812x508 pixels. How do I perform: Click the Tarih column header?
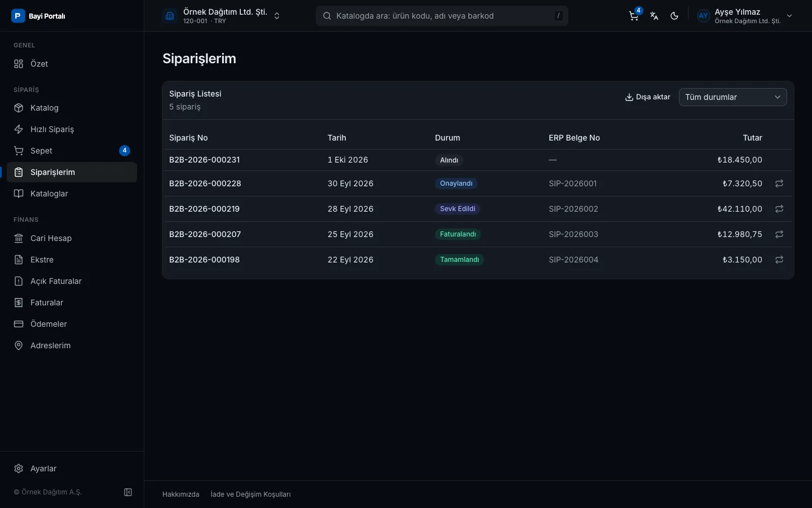click(337, 138)
